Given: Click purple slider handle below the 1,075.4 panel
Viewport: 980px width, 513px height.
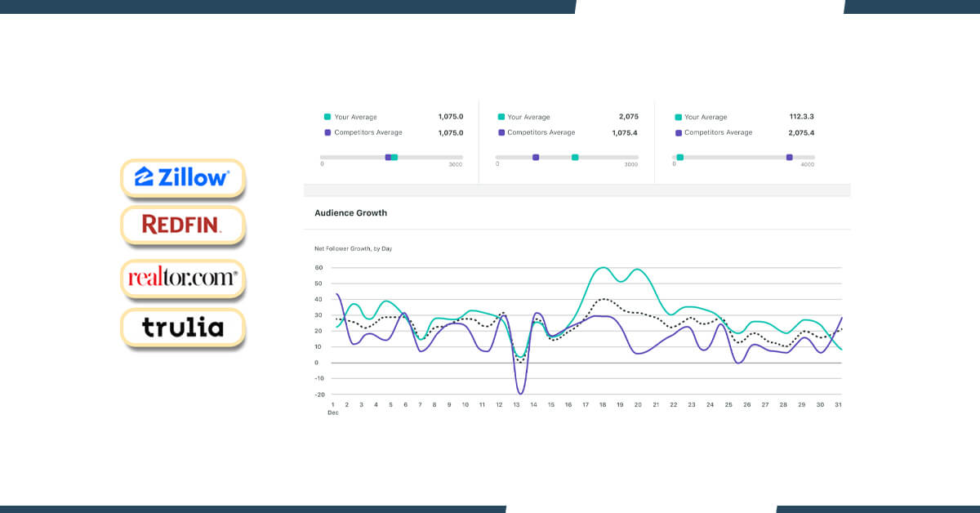Looking at the screenshot, I should click(536, 157).
